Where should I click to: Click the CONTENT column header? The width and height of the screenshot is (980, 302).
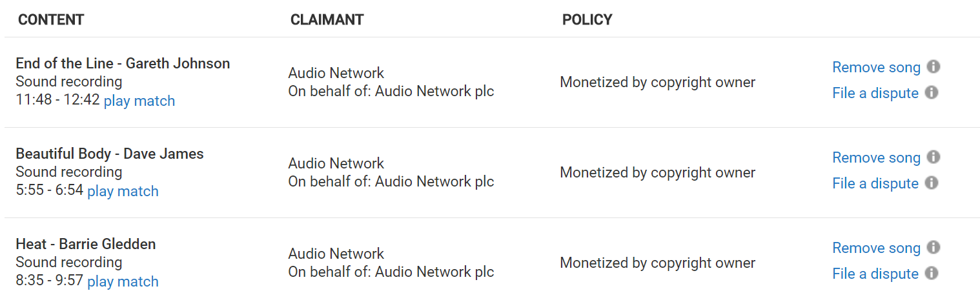pos(51,19)
